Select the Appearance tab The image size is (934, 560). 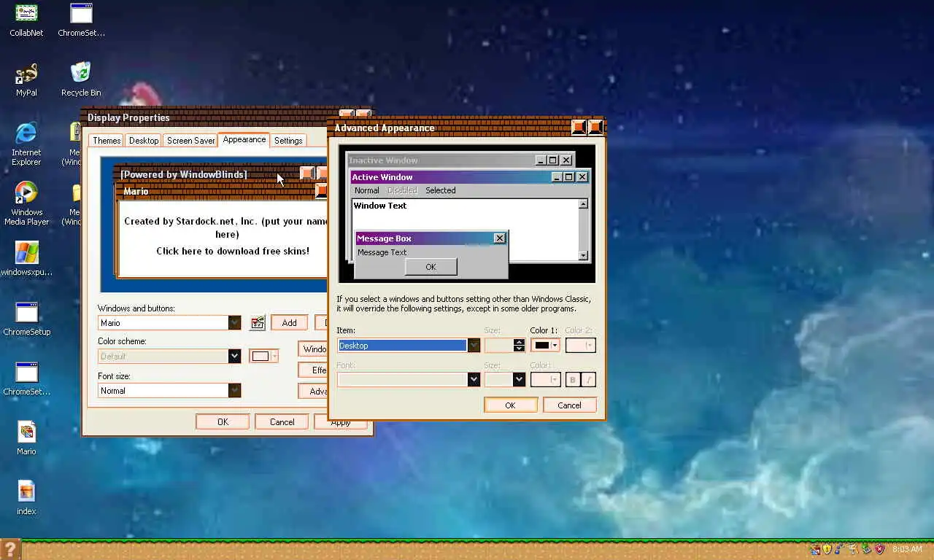(244, 140)
